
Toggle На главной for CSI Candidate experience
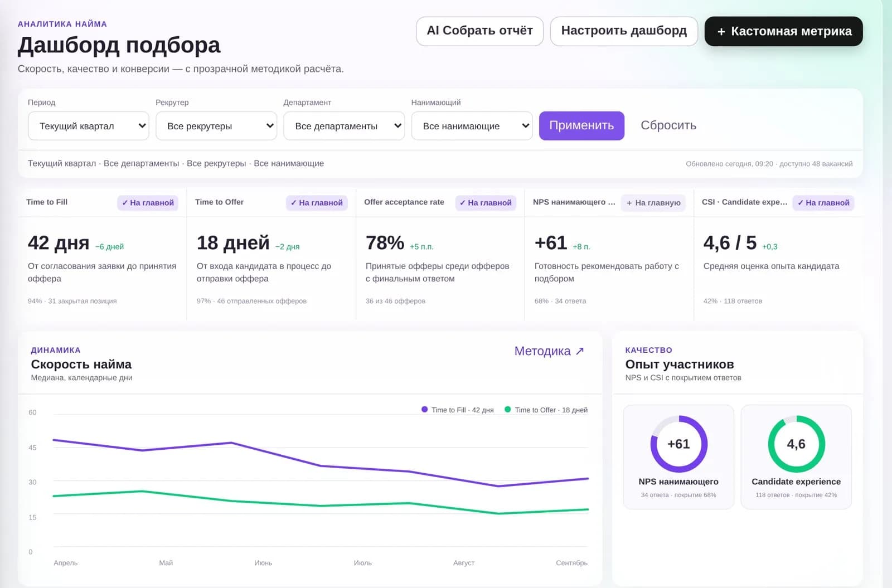click(x=823, y=203)
